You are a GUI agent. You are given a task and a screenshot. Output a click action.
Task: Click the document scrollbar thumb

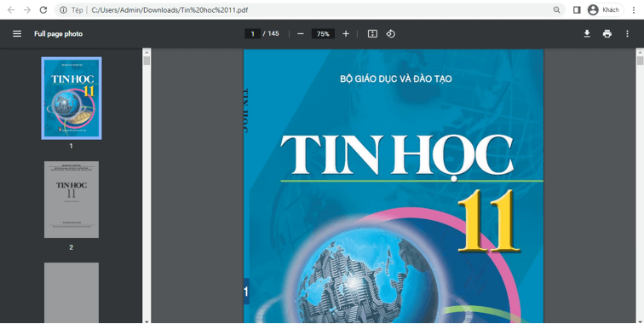click(640, 61)
